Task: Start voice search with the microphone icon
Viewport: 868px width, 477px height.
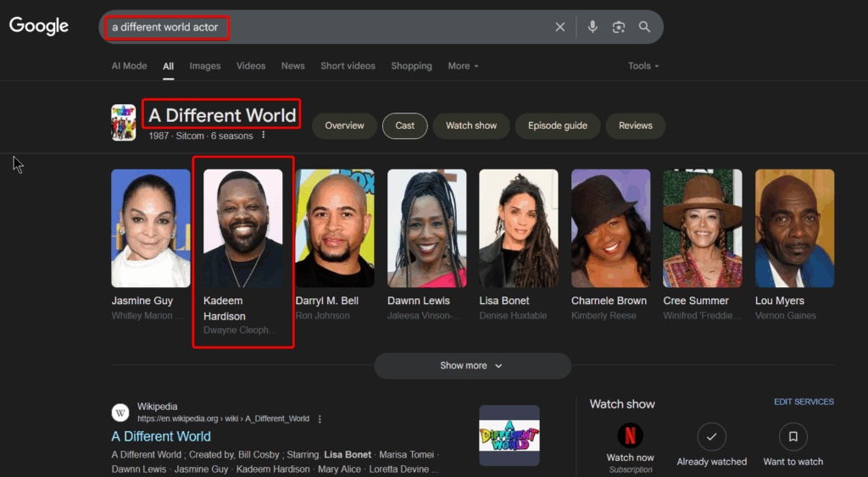Action: (x=593, y=26)
